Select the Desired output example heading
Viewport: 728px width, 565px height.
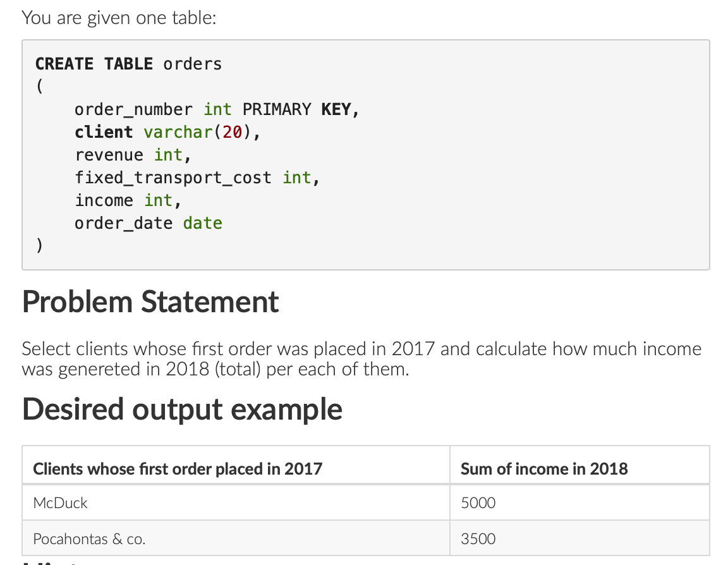tap(181, 409)
